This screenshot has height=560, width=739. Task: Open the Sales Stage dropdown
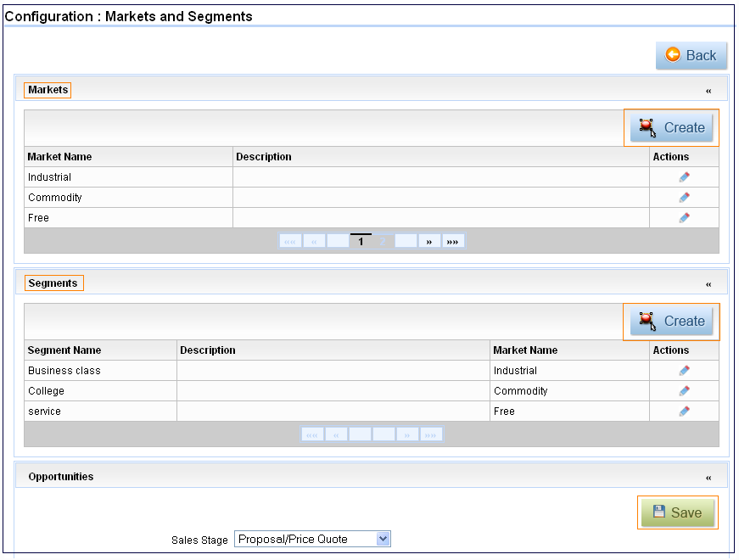(312, 539)
